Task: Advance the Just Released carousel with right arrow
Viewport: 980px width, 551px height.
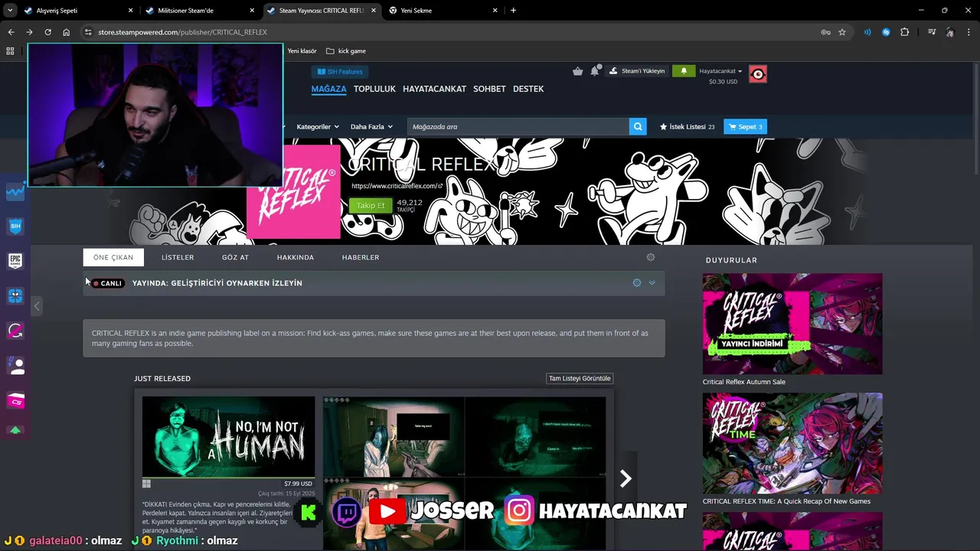Action: pos(626,478)
